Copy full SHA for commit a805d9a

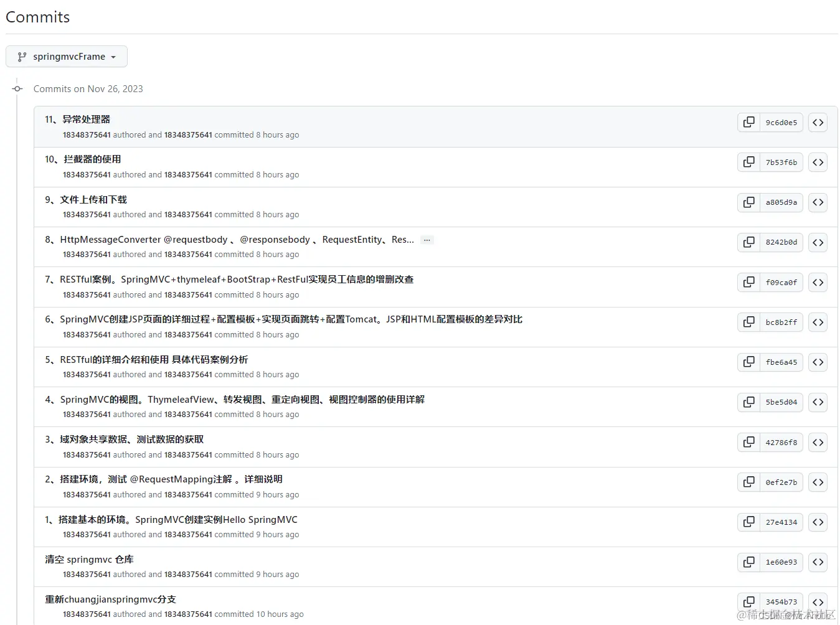pyautogui.click(x=749, y=202)
